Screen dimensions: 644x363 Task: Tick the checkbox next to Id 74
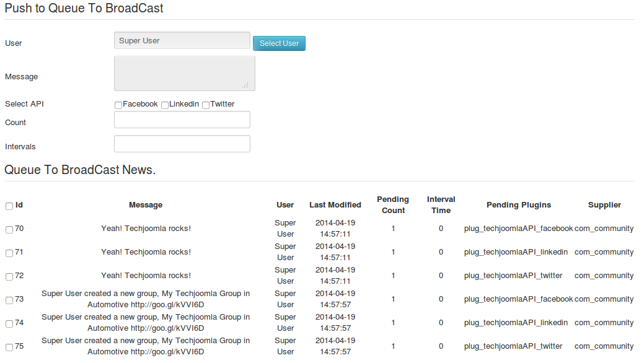click(x=9, y=324)
